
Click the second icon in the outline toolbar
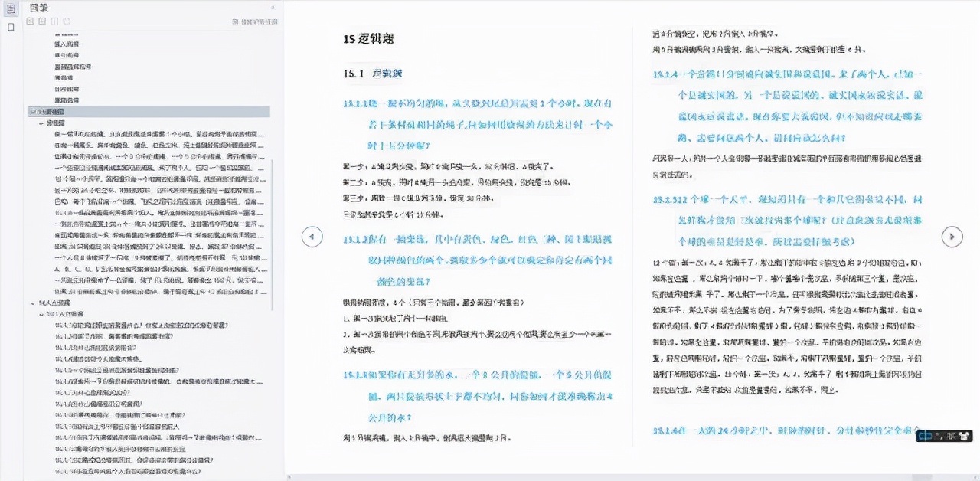tap(42, 21)
